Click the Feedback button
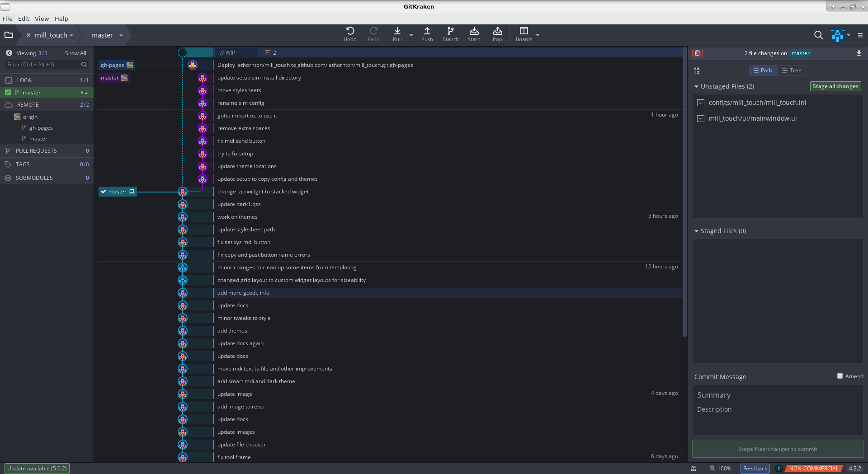This screenshot has width=868, height=474. pos(755,469)
